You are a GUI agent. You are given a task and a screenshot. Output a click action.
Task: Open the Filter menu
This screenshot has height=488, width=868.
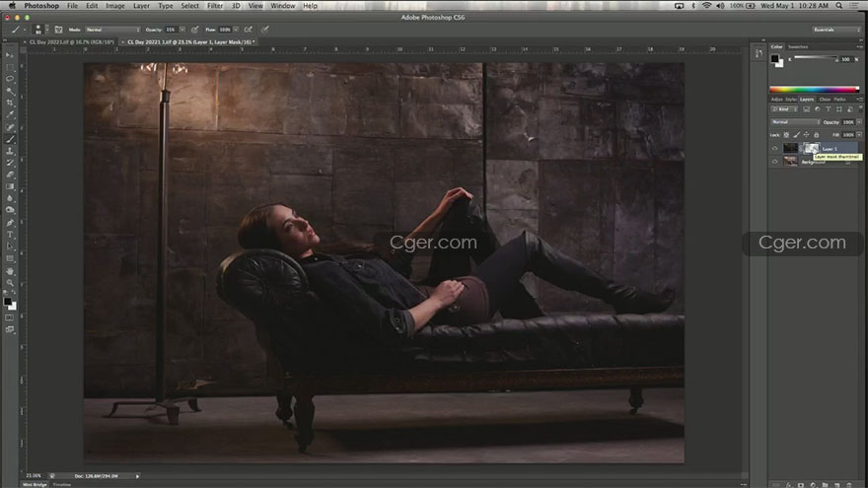tap(215, 6)
